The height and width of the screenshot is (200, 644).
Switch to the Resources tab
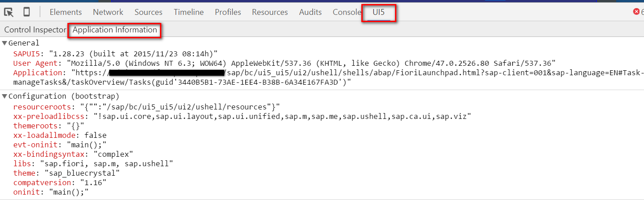[270, 12]
